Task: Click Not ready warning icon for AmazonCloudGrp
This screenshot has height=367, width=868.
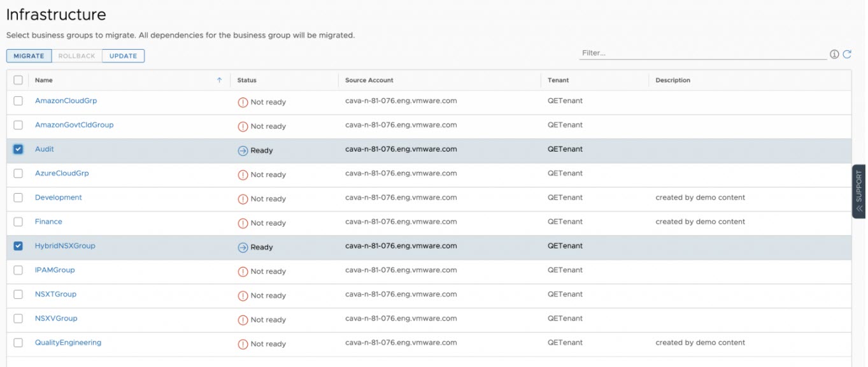Action: [x=243, y=102]
